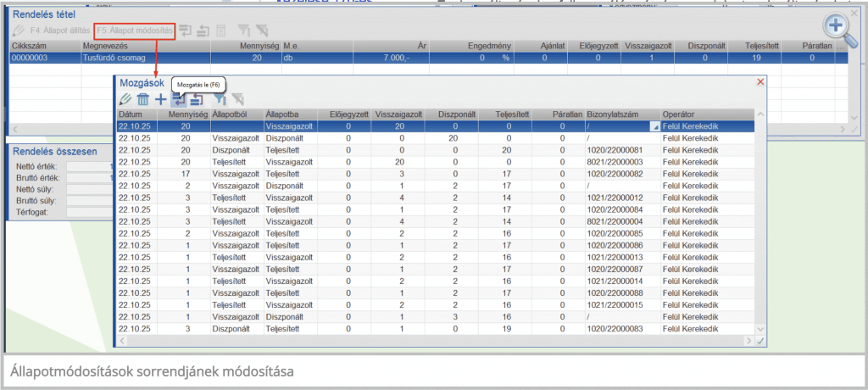Click the Engedmény column header
Screen dimensions: 868x390
pyautogui.click(x=470, y=47)
